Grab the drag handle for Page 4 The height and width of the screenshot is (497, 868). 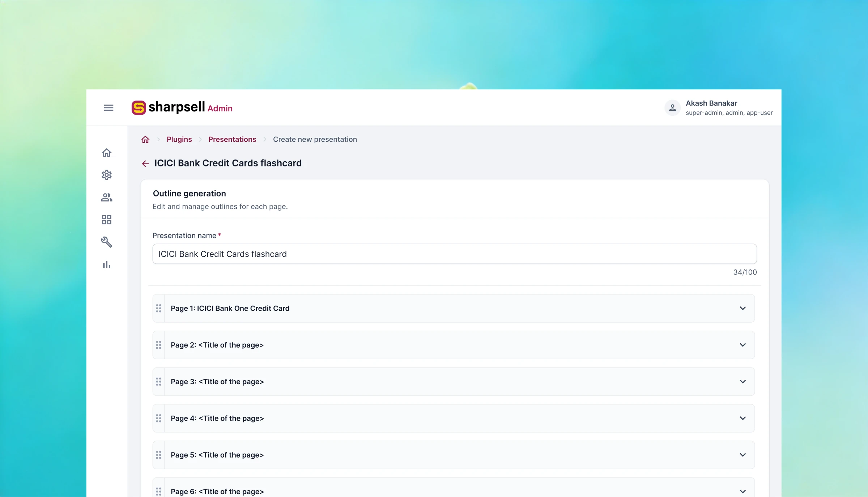click(158, 418)
